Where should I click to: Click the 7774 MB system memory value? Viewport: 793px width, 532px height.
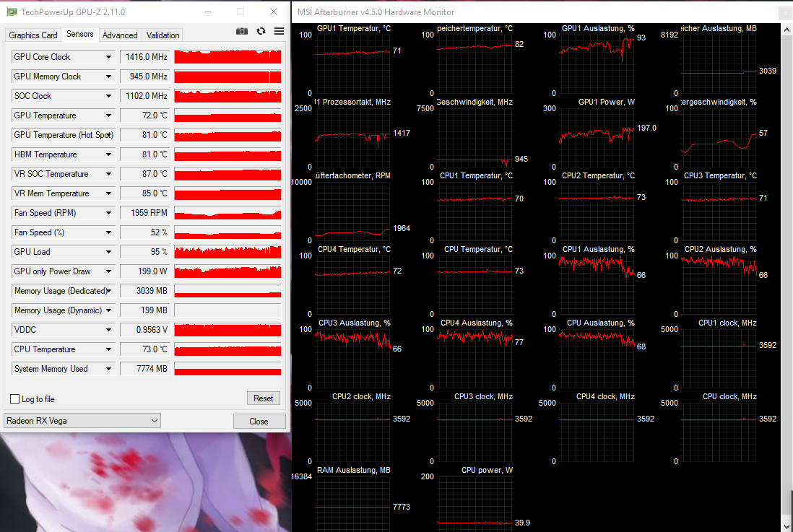coord(145,369)
